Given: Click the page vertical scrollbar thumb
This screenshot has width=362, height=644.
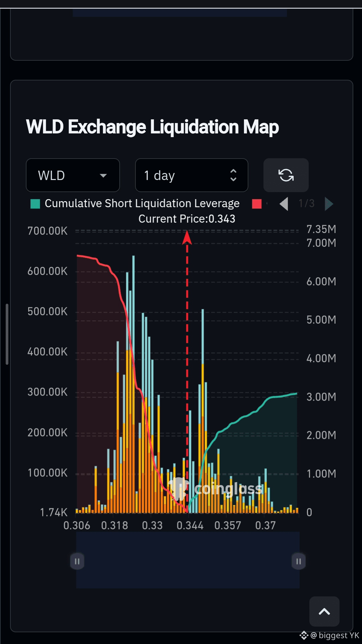Looking at the screenshot, I should tap(7, 334).
